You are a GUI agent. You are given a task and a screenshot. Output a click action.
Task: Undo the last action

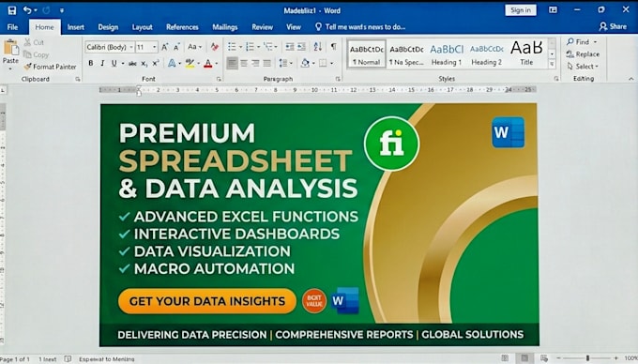tap(27, 10)
